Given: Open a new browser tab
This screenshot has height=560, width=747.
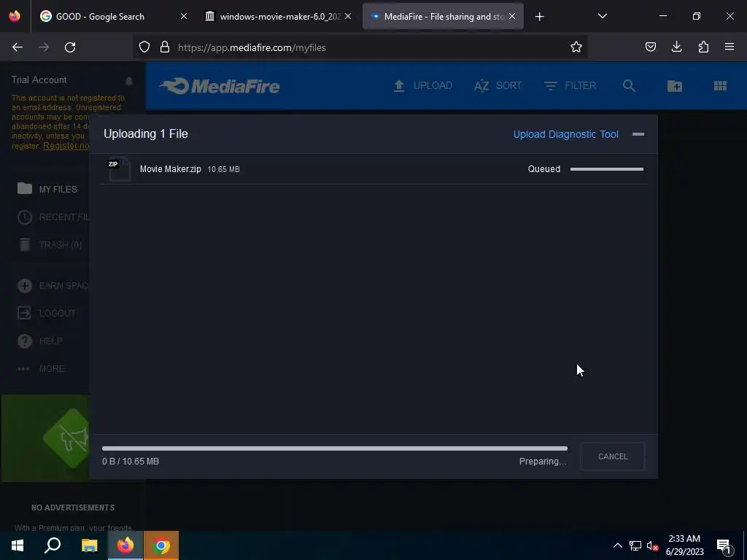Looking at the screenshot, I should pos(539,17).
